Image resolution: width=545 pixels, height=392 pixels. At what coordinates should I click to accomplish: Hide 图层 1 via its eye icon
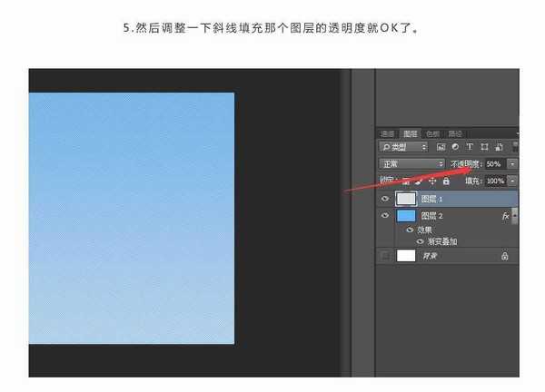(x=385, y=199)
